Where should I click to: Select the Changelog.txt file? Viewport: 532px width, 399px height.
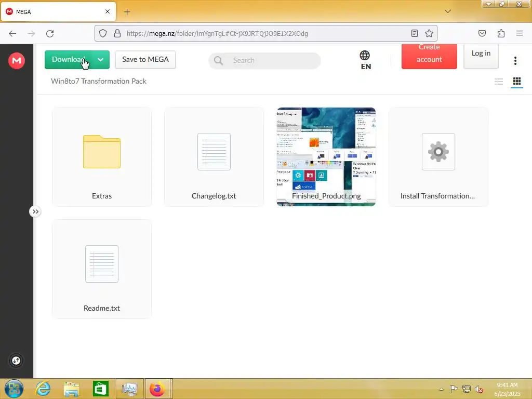[x=214, y=157]
